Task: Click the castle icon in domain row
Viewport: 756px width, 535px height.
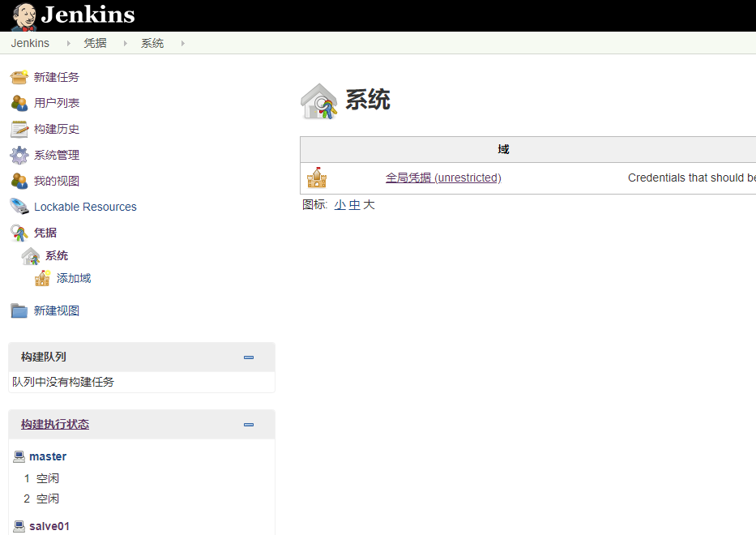Action: (317, 178)
